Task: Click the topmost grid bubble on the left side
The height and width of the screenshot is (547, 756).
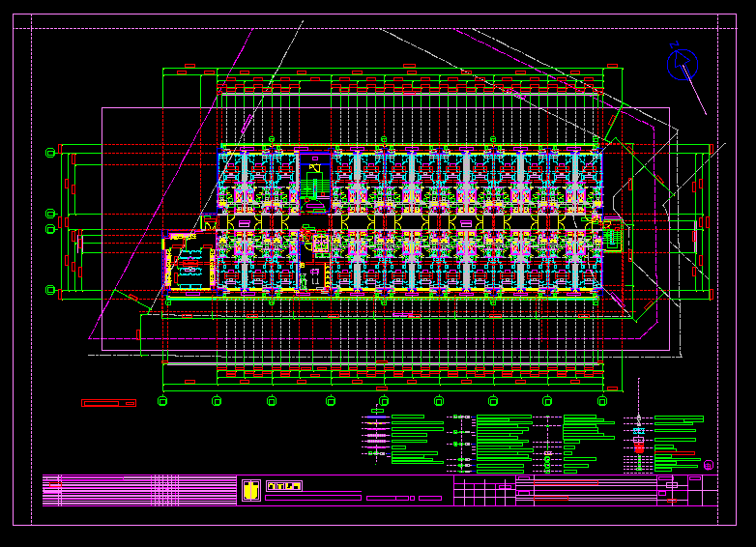Action: [50, 153]
